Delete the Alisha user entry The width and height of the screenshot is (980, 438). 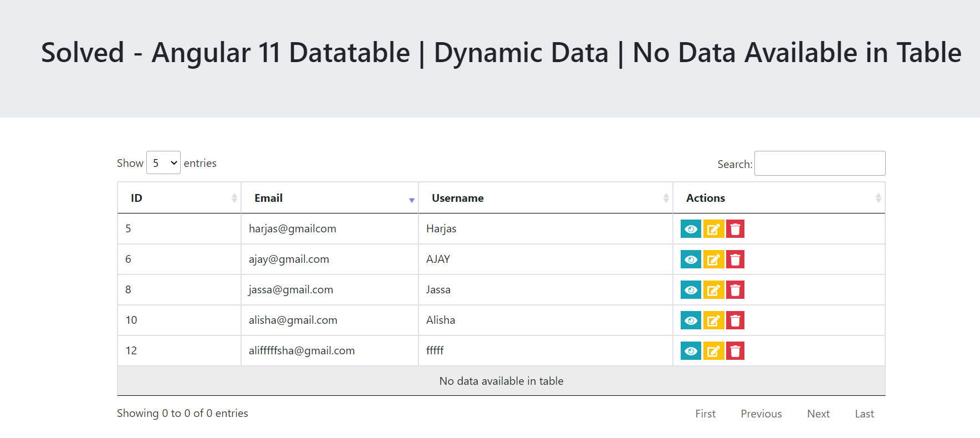point(735,320)
